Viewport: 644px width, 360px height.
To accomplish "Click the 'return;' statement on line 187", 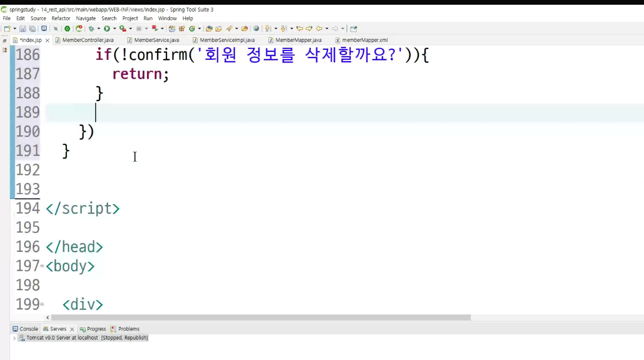I will 141,74.
